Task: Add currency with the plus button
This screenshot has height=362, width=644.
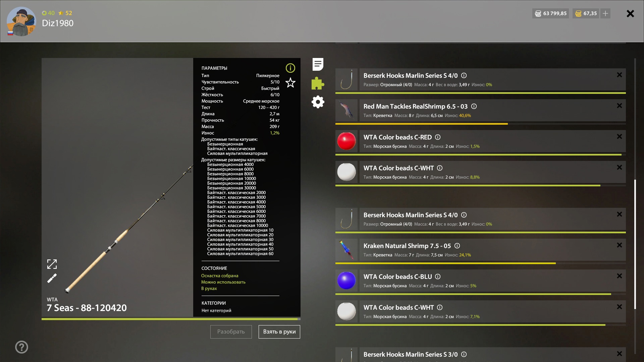Action: (605, 13)
